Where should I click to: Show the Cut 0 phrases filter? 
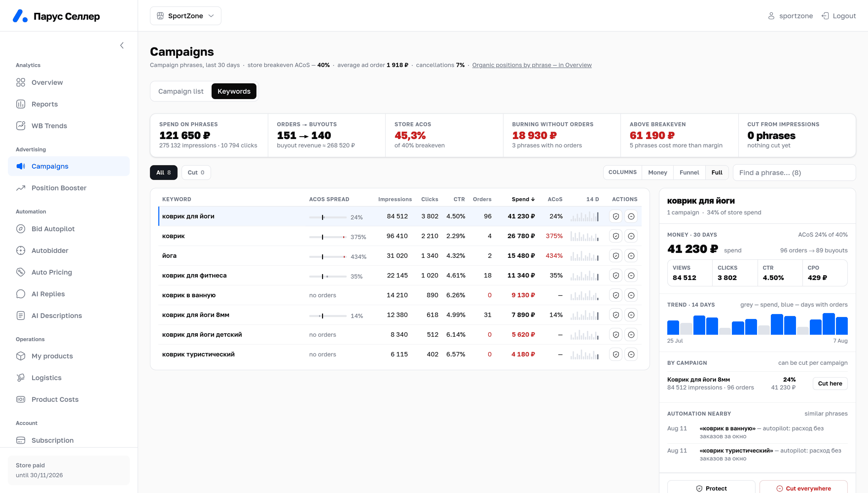(196, 173)
